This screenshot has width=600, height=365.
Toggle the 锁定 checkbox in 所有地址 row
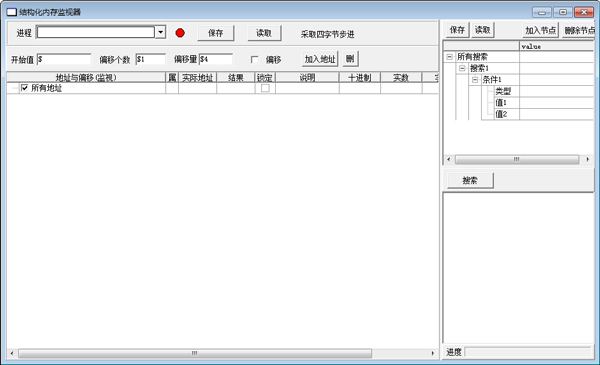pos(265,88)
